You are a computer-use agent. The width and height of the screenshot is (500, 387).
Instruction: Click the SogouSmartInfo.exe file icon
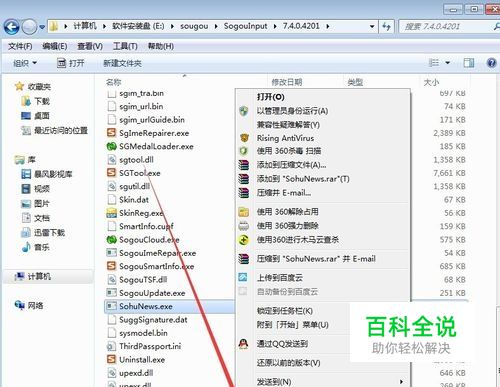111,266
